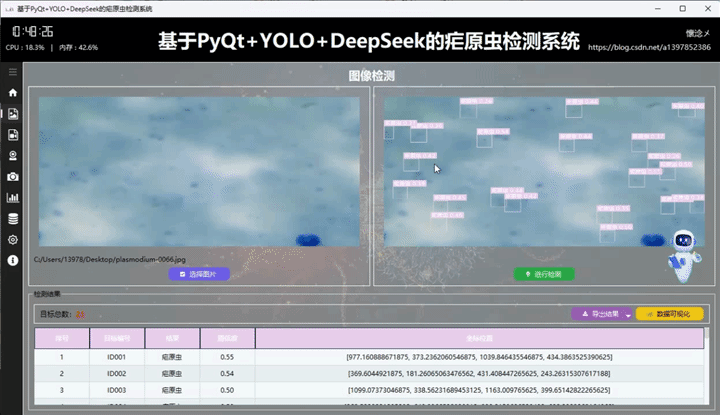Click the row number 2 cell
Screen dimensions: 720x415
point(62,373)
